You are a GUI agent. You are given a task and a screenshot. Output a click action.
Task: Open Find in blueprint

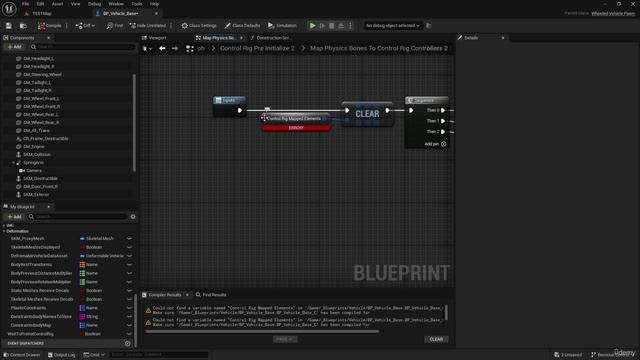point(115,26)
